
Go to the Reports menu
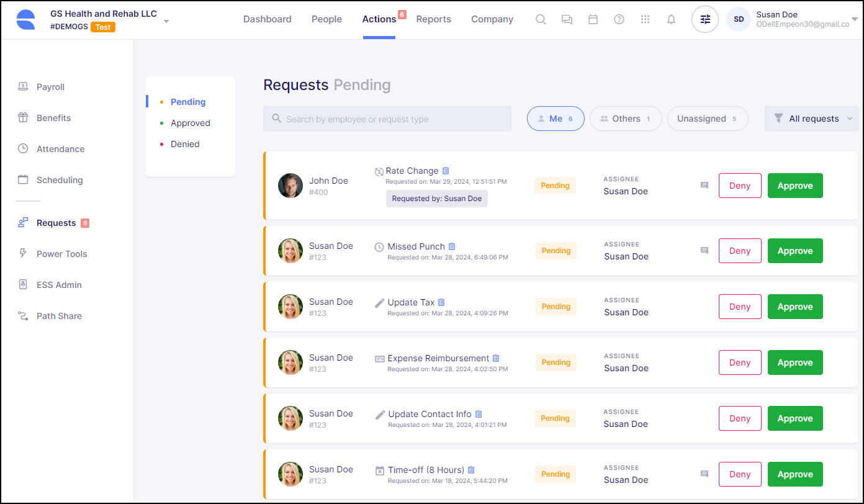pos(433,19)
